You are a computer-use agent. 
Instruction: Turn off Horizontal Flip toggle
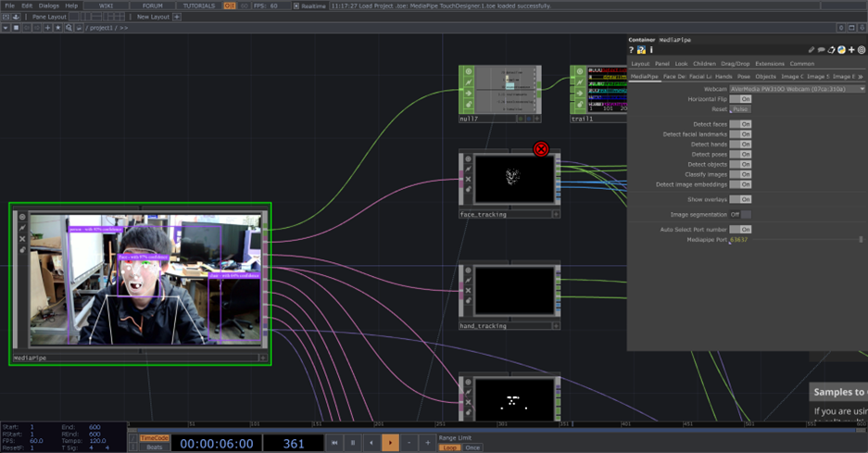point(740,99)
